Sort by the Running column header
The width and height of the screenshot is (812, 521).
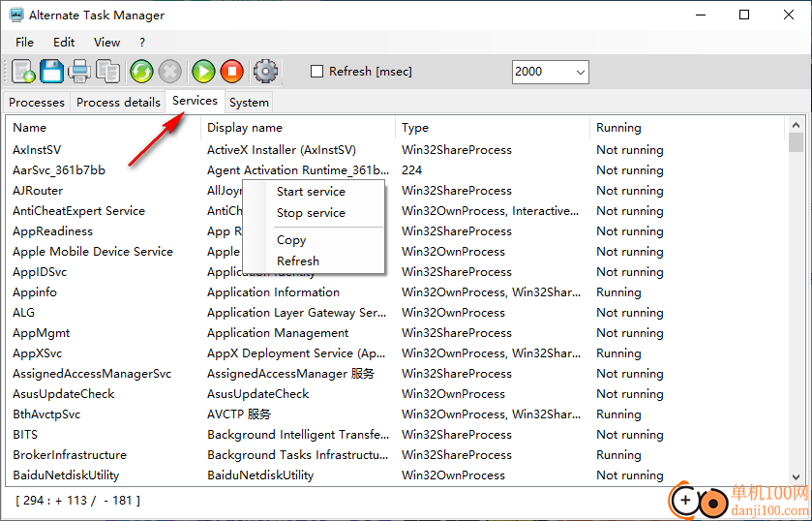[687, 128]
